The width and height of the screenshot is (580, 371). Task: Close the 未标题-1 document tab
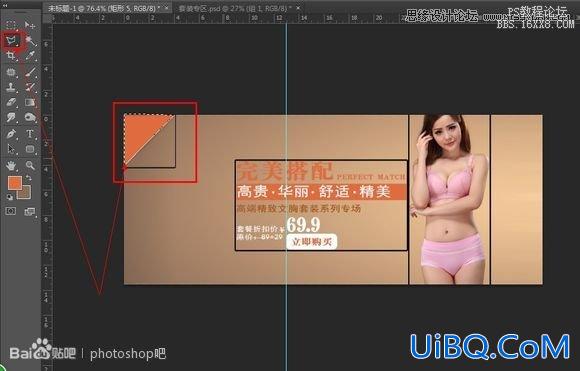pos(167,7)
